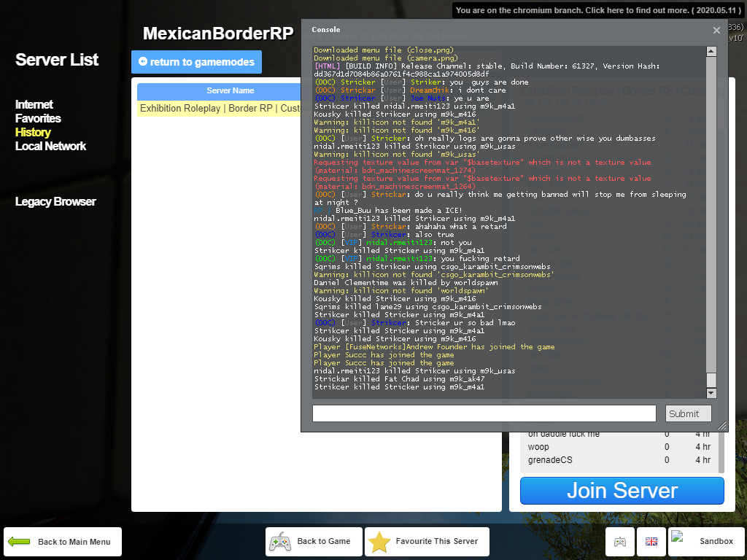Image resolution: width=747 pixels, height=560 pixels.
Task: Click the console scrollbar down arrow
Action: pos(711,393)
